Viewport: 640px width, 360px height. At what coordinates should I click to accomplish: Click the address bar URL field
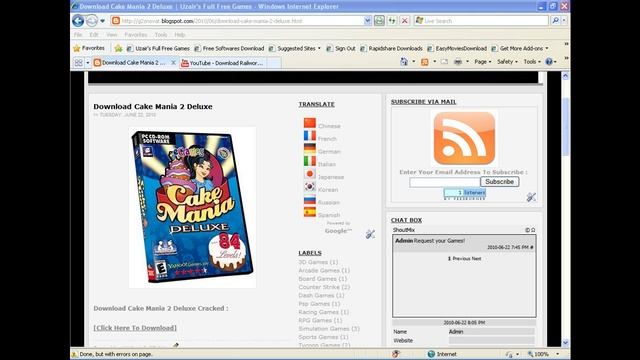pos(237,20)
